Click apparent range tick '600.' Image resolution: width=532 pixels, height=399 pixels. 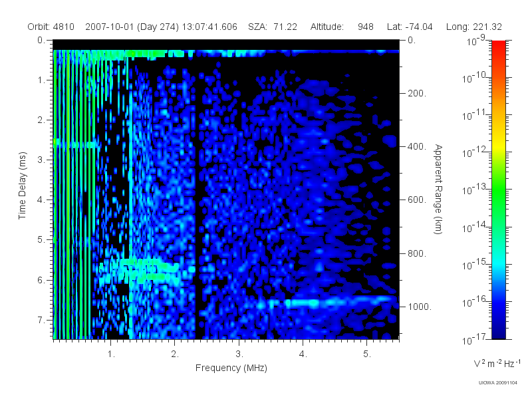pos(417,200)
